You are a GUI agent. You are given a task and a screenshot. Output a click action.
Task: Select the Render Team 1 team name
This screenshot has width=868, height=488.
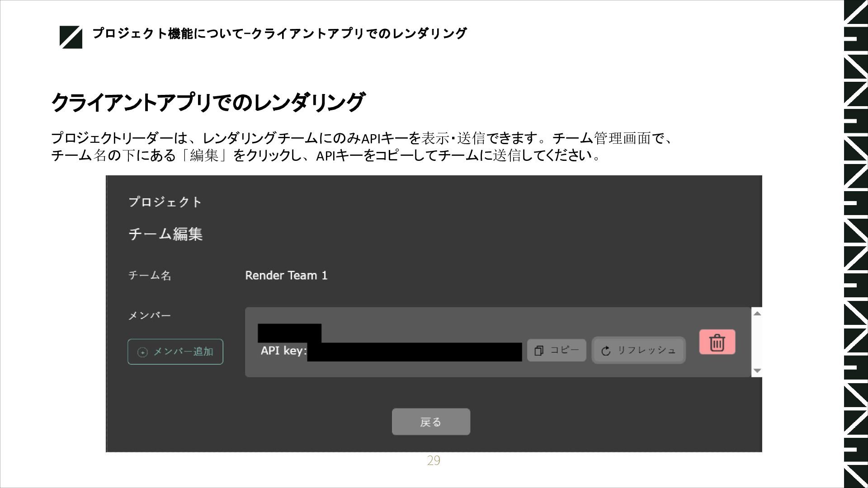(x=286, y=275)
